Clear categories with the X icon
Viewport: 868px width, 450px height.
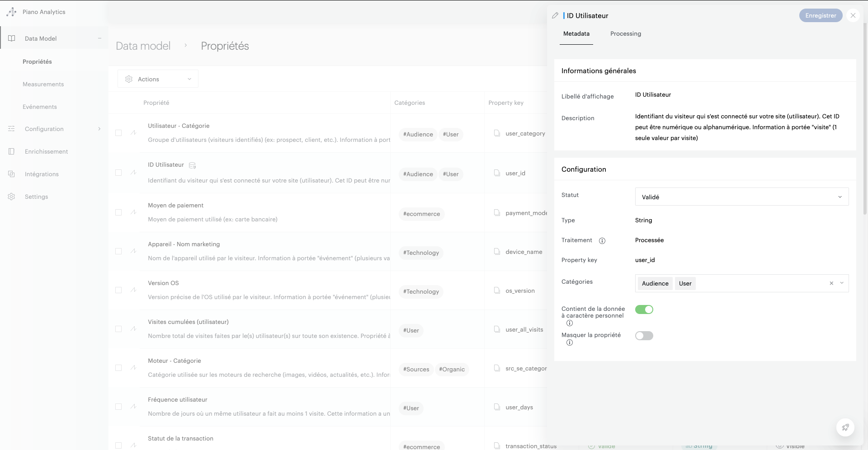click(x=831, y=283)
